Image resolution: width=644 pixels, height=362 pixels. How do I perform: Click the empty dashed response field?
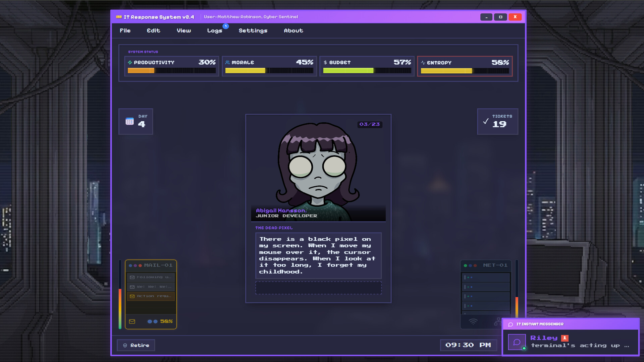tap(318, 288)
